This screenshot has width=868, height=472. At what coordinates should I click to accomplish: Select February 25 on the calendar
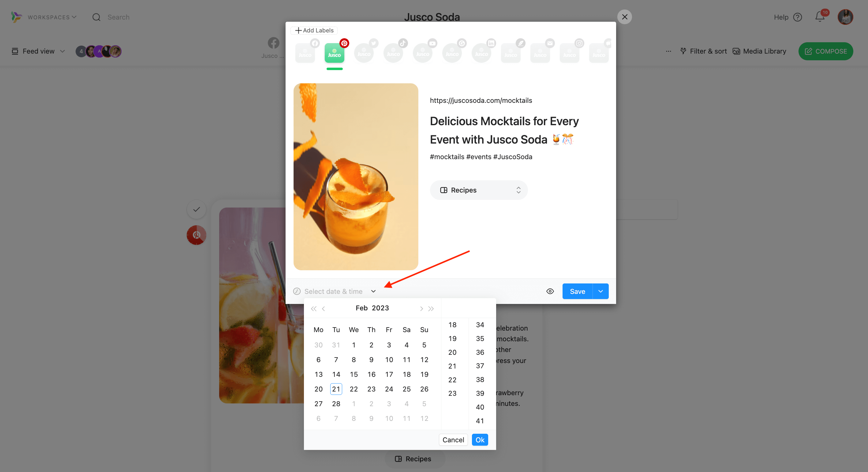(x=406, y=389)
